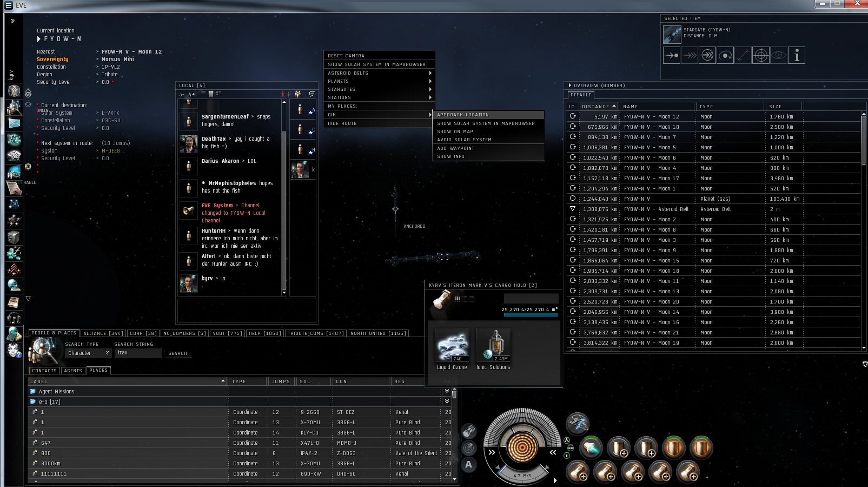Viewport: 868px width, 487px height.
Task: Click the ship speed gauge showing 4.7 m/s
Action: 522,476
